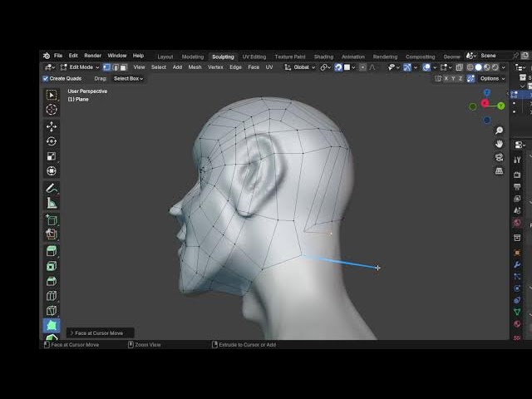Open the Render properties tab
The width and height of the screenshot is (532, 399).
[x=517, y=175]
